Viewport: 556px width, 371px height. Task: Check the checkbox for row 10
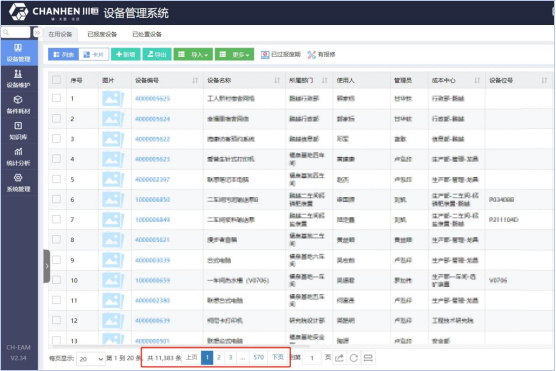pos(56,280)
